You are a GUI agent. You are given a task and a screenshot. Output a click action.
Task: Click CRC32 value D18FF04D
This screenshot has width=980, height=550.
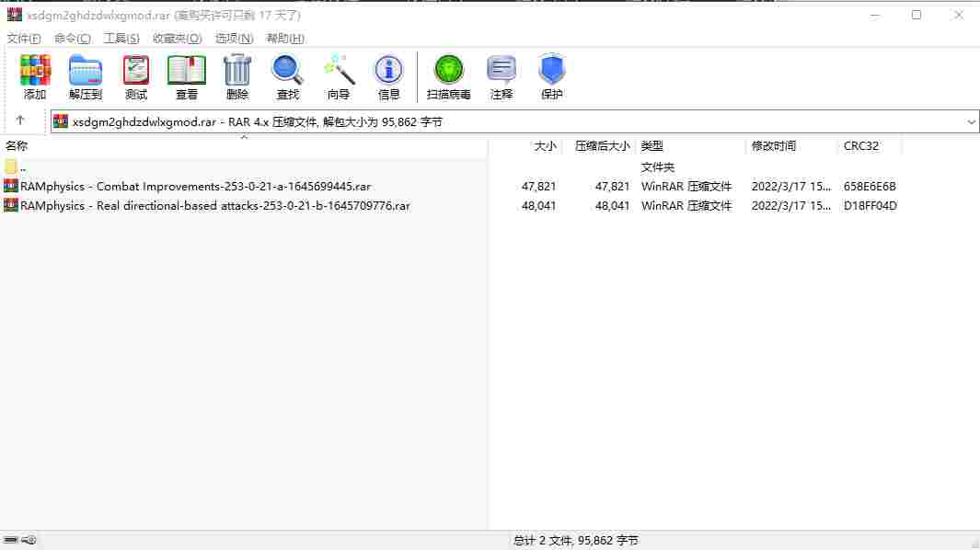tap(870, 206)
